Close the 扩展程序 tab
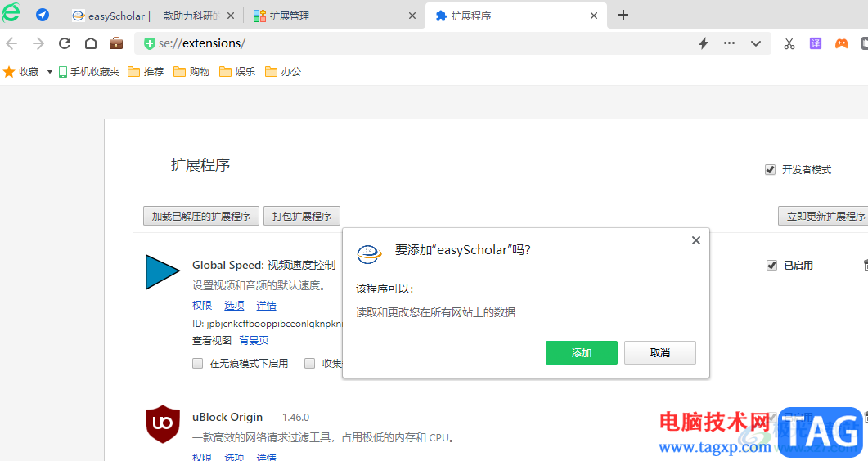Screen dimensions: 868x461 [x=594, y=16]
